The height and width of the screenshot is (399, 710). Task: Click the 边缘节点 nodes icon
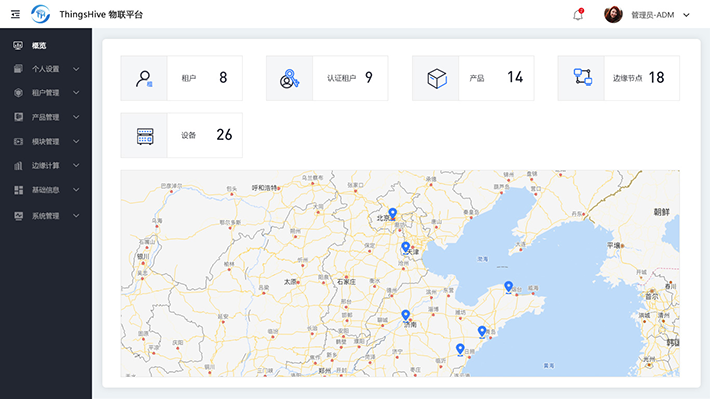click(x=582, y=77)
